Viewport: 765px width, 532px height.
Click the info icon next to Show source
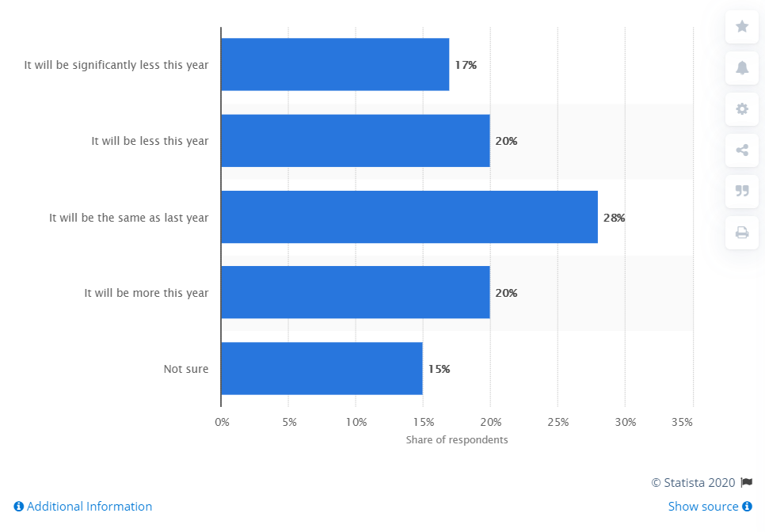pos(747,507)
